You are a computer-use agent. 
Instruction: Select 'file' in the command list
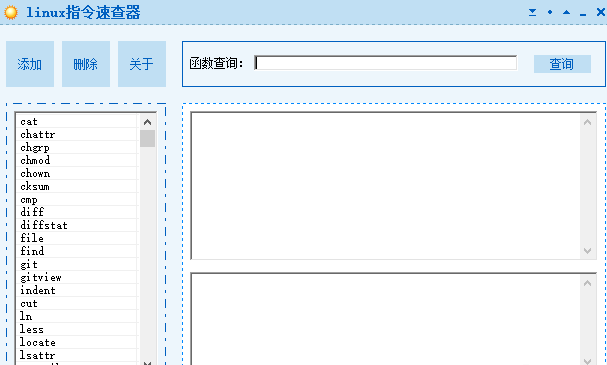click(x=77, y=238)
